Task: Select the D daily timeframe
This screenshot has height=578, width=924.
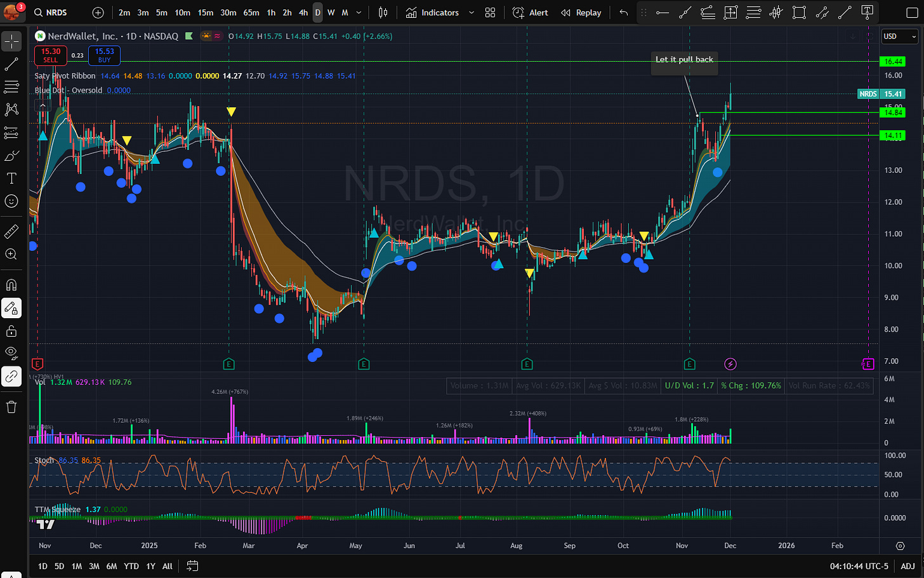Action: tap(318, 13)
